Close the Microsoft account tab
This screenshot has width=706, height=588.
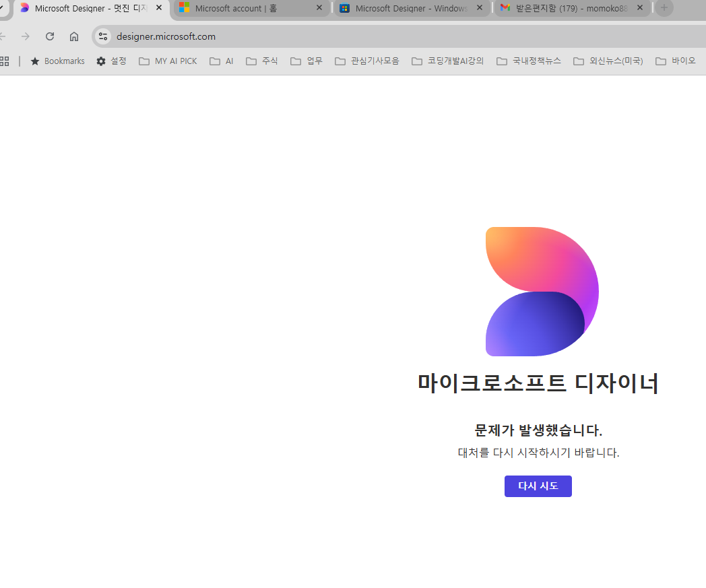tap(319, 7)
